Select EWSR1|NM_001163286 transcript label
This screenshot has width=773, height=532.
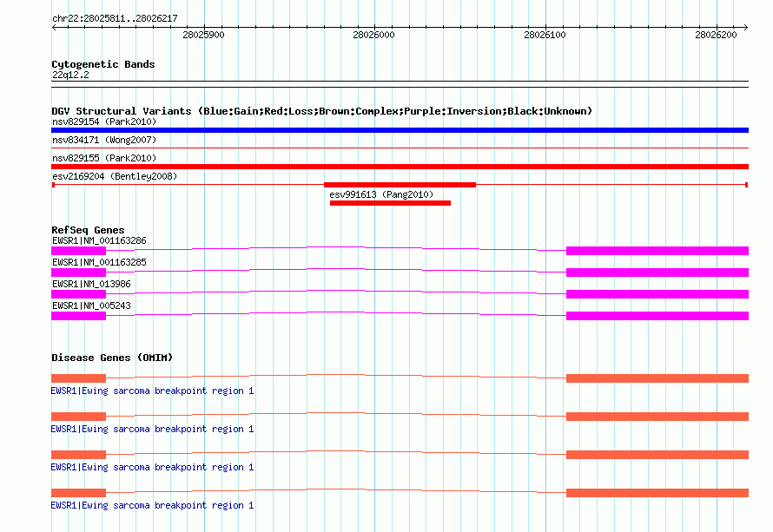coord(99,241)
